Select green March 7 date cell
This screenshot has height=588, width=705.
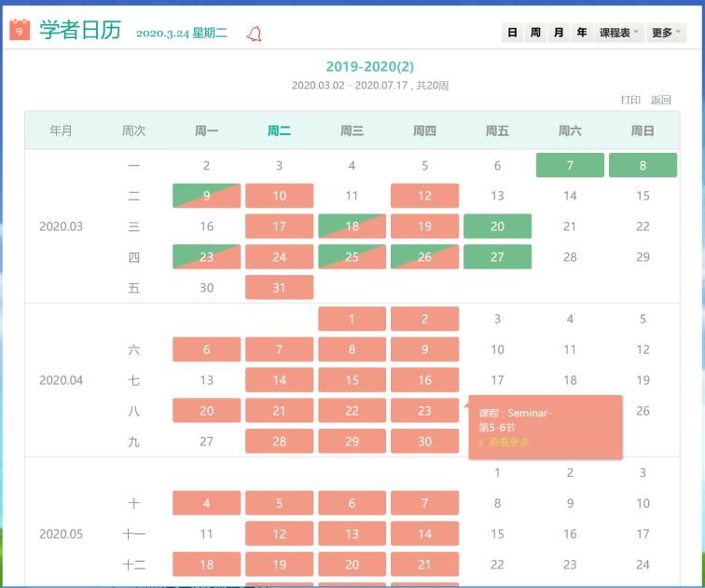click(x=570, y=166)
